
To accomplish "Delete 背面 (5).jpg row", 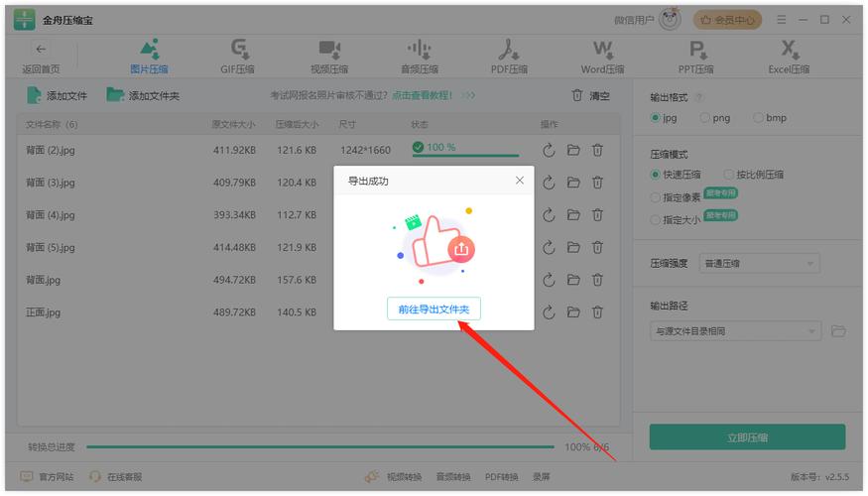I will point(597,247).
